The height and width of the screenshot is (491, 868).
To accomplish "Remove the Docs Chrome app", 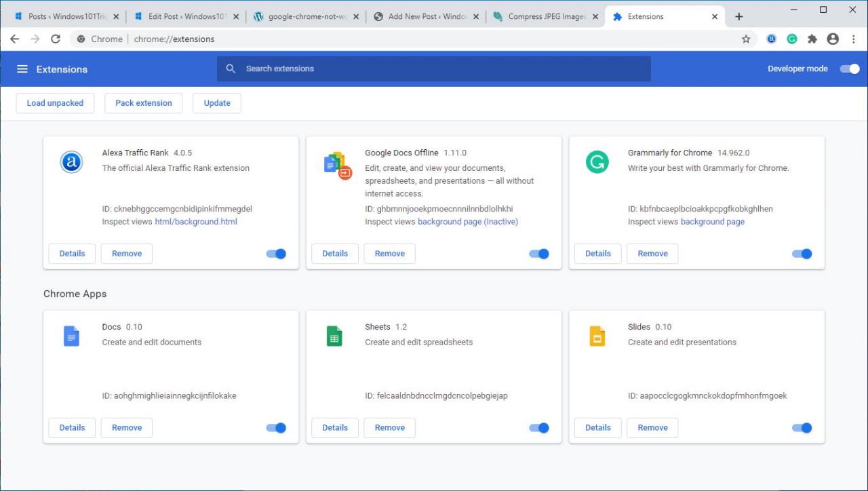I will pos(127,428).
